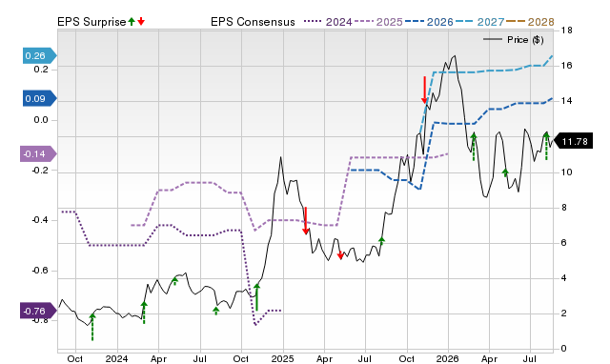Click the EPS Consensus legend label
Screen dimensions: 610x364
(253, 22)
